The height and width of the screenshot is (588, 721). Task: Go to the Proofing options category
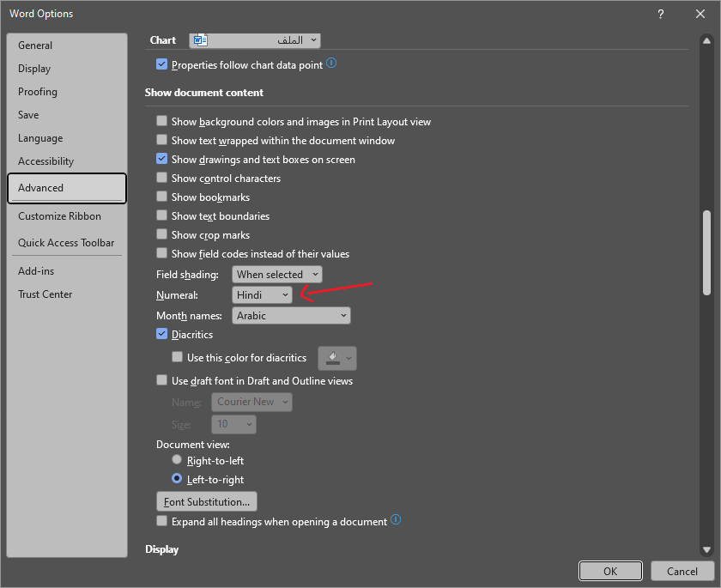click(x=67, y=92)
